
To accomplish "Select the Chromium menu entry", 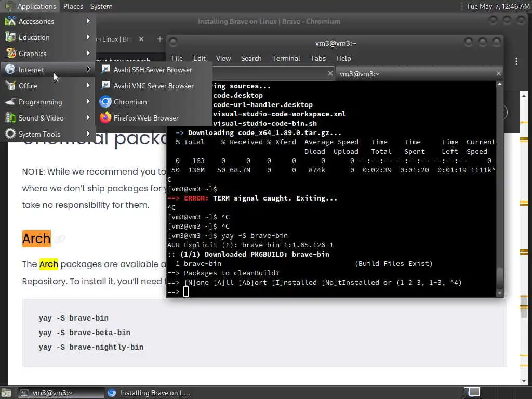I will point(154,102).
